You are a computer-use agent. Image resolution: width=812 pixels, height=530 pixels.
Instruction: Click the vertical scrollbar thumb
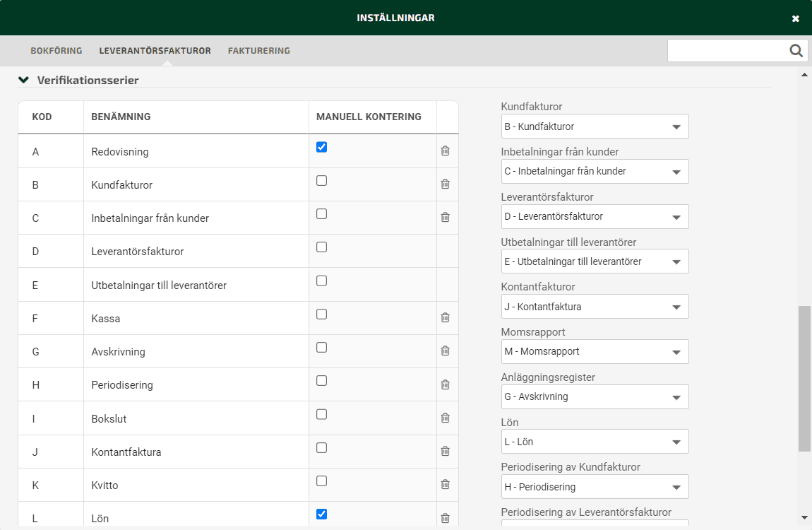click(804, 379)
